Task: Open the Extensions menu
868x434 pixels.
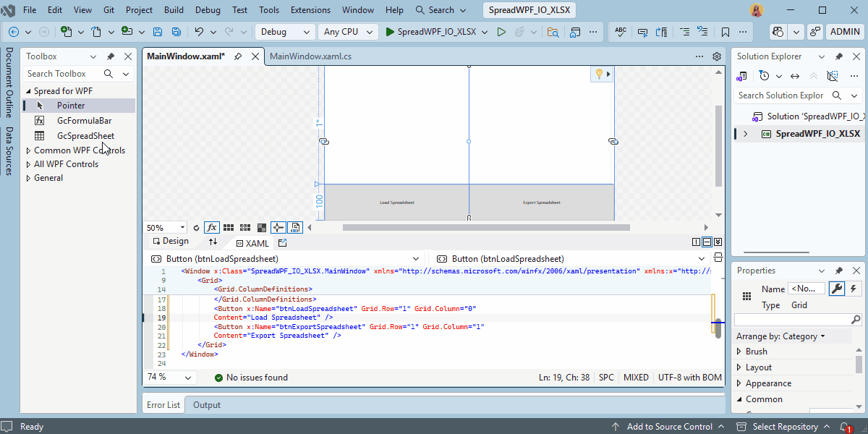Action: 310,10
